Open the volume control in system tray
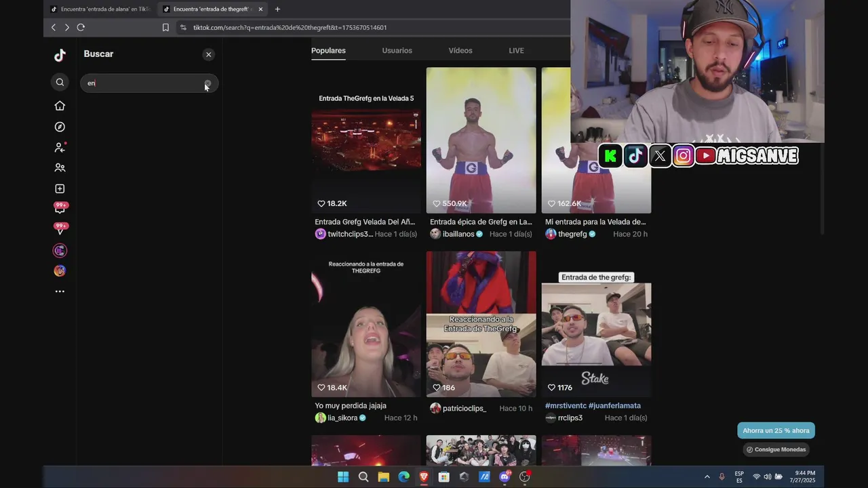 (x=768, y=476)
